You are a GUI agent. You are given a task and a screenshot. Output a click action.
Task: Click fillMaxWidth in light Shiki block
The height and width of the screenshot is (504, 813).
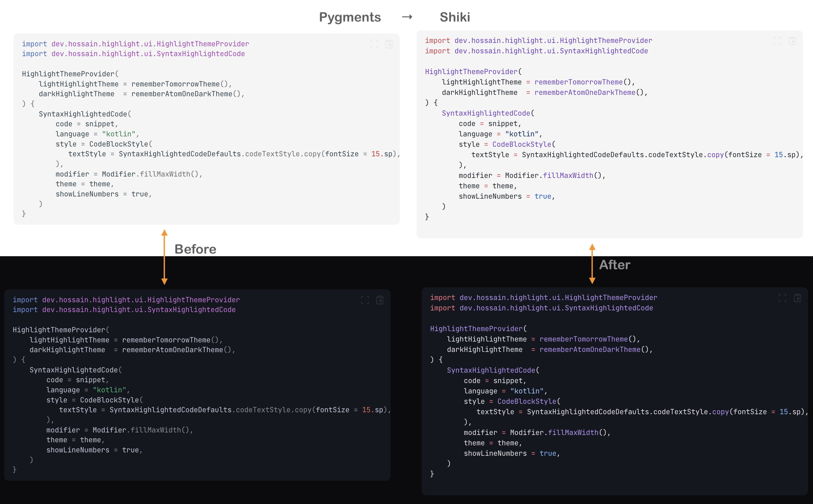pos(568,176)
